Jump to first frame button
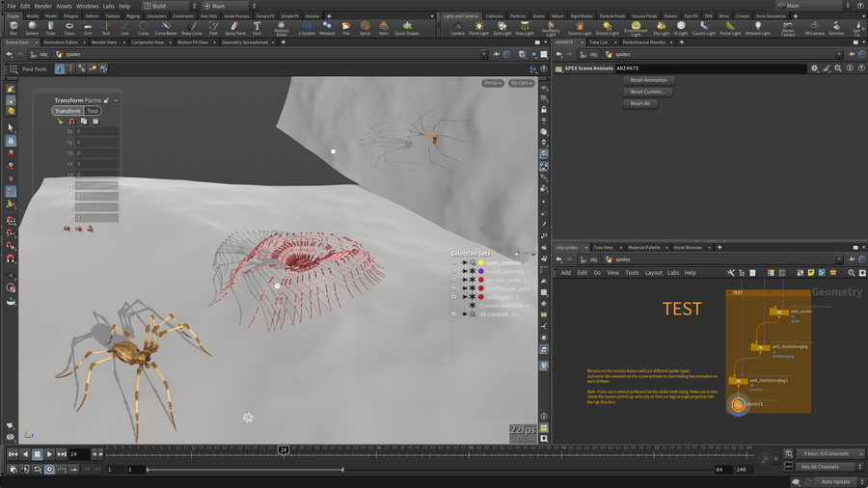Image resolution: width=868 pixels, height=488 pixels. [x=13, y=454]
